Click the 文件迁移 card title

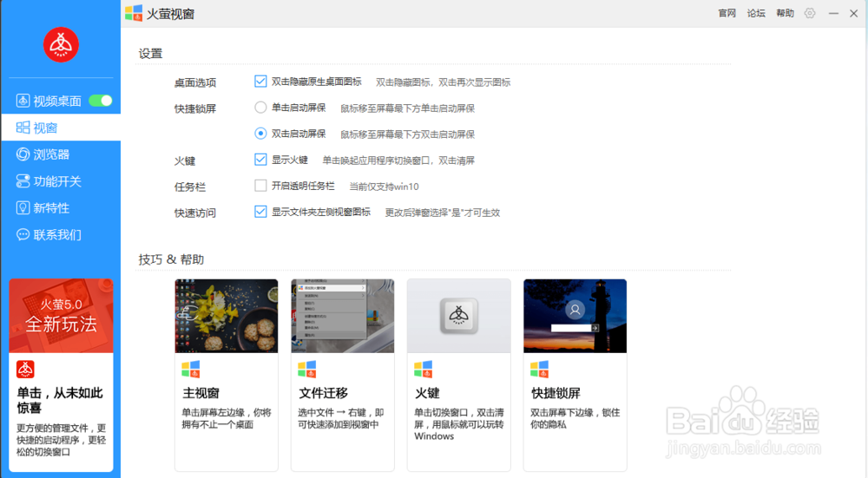pos(323,393)
